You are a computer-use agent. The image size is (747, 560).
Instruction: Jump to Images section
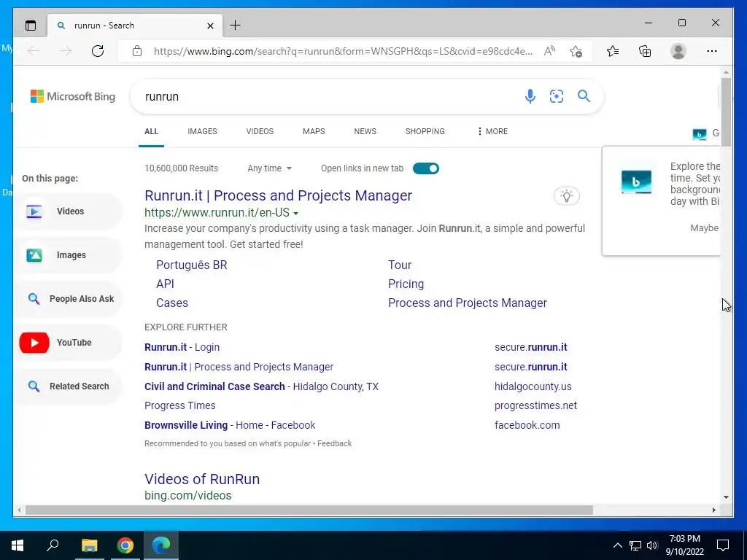coord(68,255)
